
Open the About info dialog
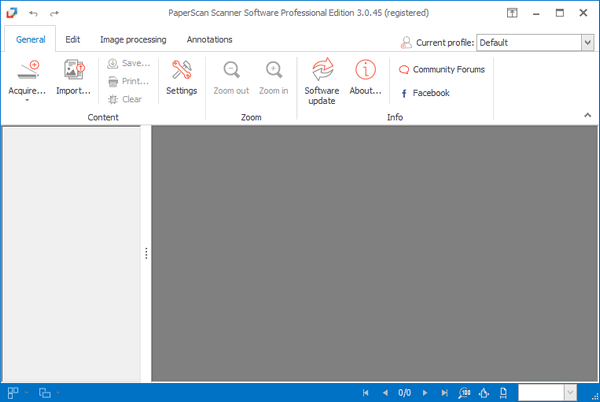point(365,76)
